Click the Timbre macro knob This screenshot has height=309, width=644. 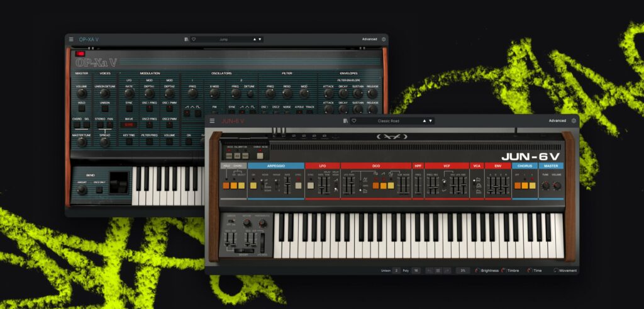[504, 271]
